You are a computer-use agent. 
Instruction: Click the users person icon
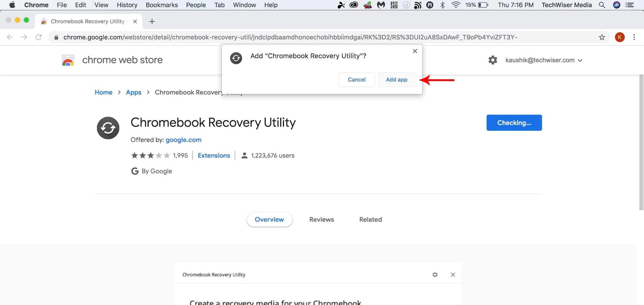244,156
